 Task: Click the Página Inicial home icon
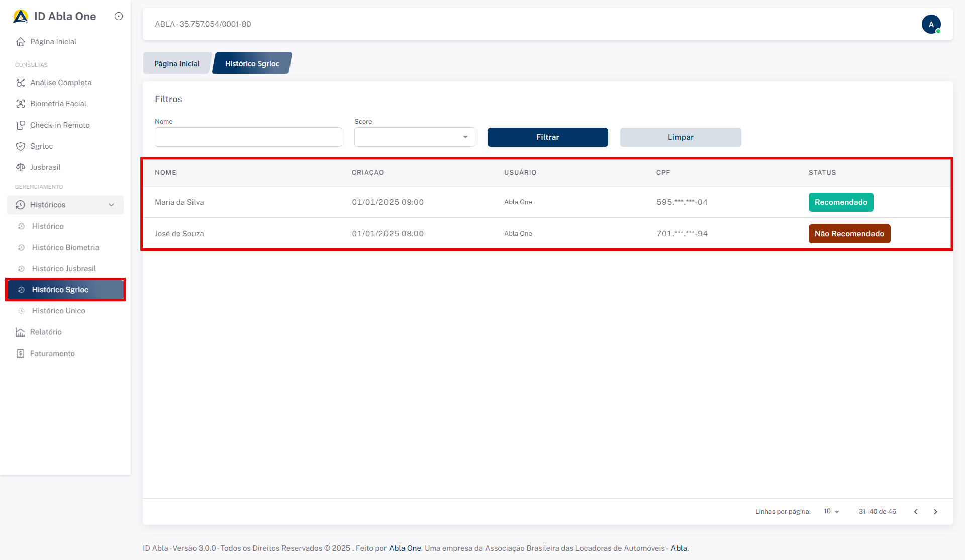[x=20, y=42]
